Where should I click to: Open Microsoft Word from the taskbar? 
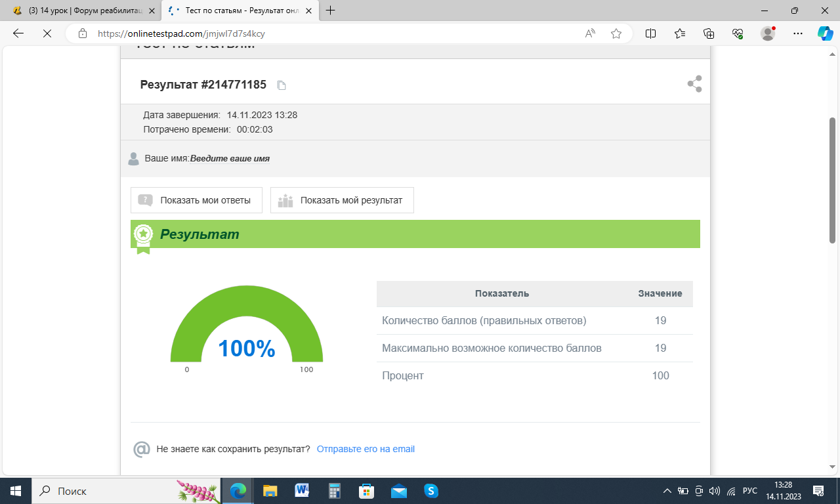coord(303,491)
